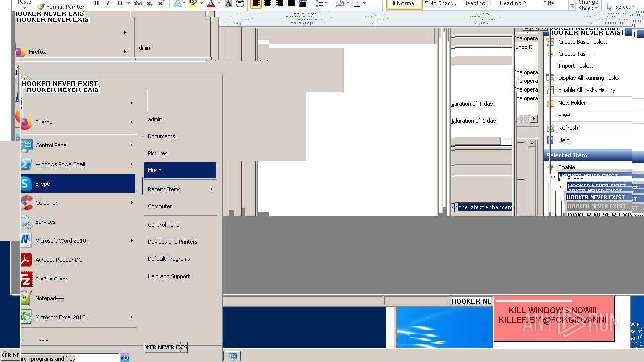Viewport: 644px width, 362px height.
Task: Expand the styles gallery
Action: [572, 6]
